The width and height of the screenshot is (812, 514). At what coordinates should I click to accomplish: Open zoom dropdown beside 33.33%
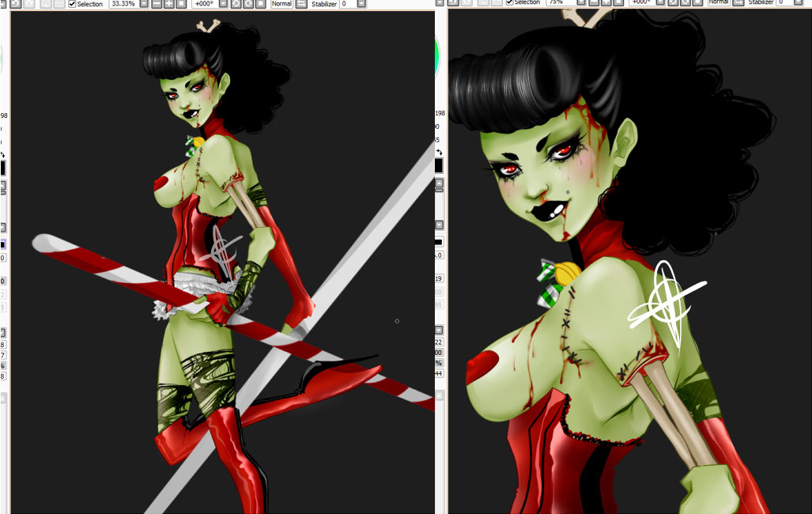click(144, 4)
